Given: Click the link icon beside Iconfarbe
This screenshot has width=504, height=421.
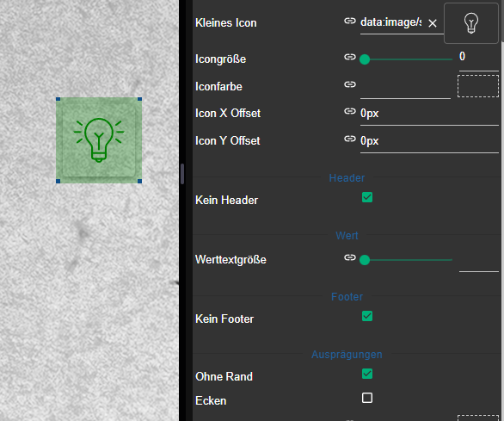Looking at the screenshot, I should coord(350,84).
